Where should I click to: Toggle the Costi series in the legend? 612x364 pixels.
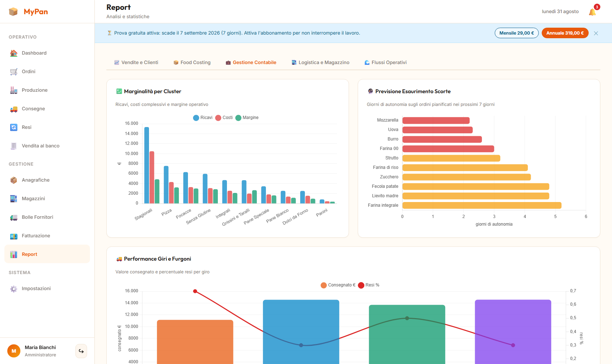[x=224, y=118]
